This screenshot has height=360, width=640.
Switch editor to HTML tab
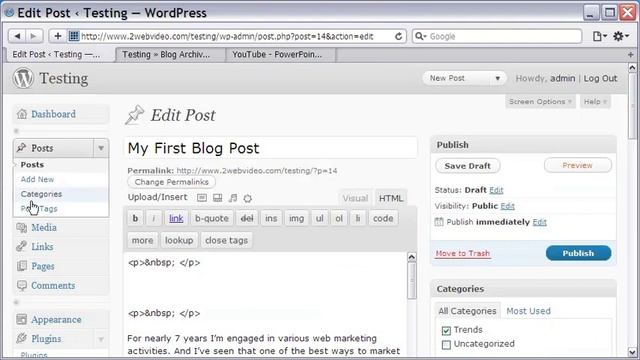pyautogui.click(x=391, y=198)
